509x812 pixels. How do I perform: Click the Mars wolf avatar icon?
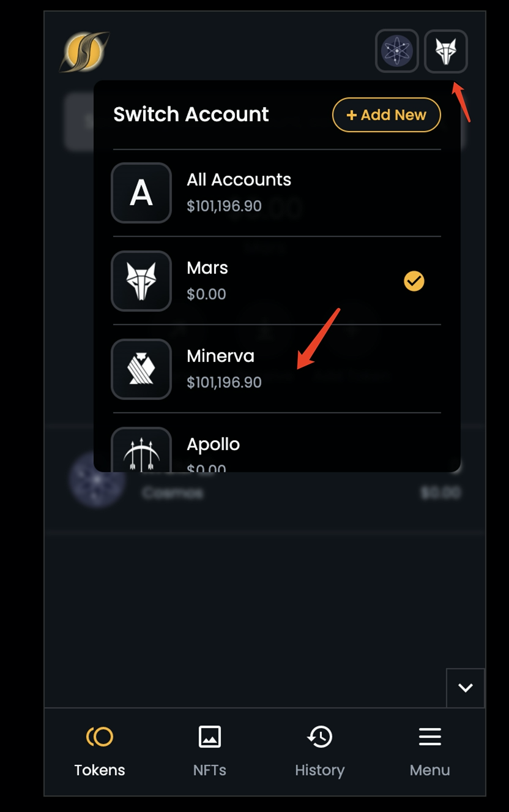pyautogui.click(x=141, y=281)
